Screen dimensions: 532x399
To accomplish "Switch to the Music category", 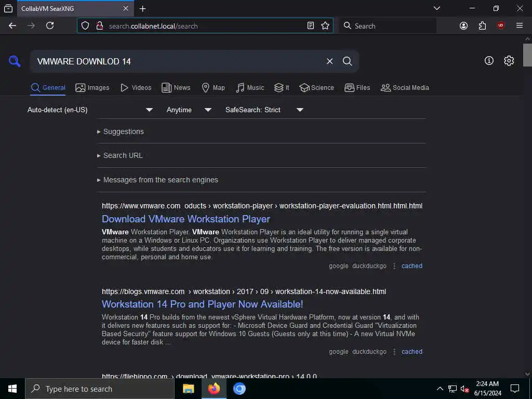I will pyautogui.click(x=250, y=87).
